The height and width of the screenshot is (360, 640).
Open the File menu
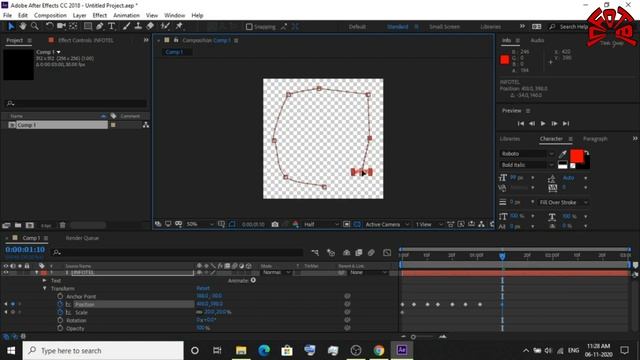[x=7, y=15]
